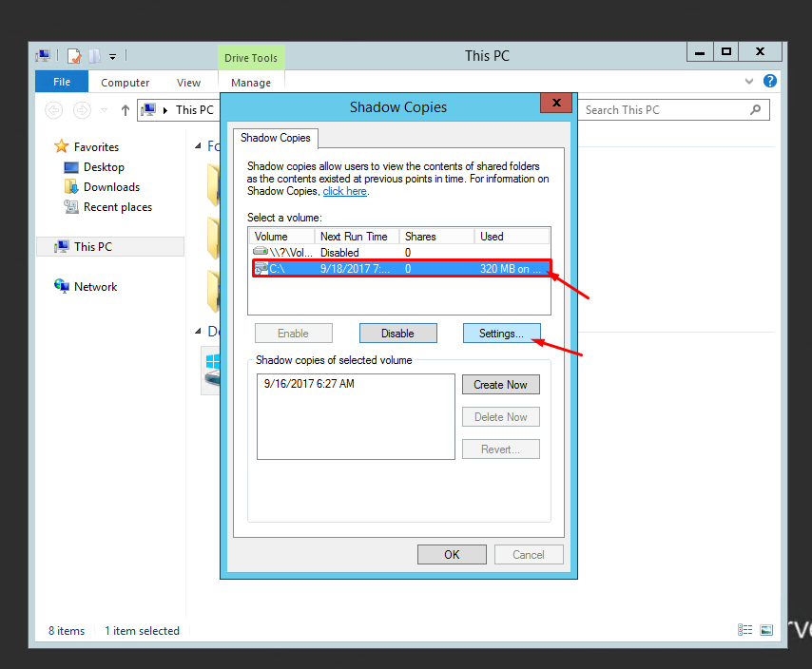Expand the address bar path chevron
Screen dimensions: 812x669
pos(165,110)
